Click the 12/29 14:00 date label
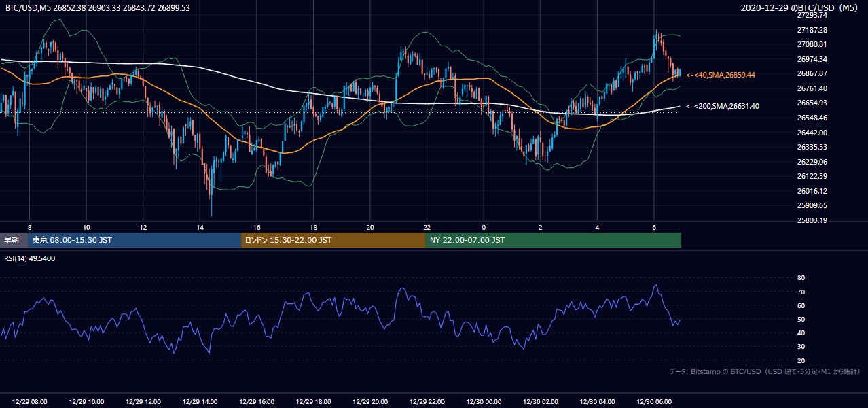868x408 pixels. 200,402
